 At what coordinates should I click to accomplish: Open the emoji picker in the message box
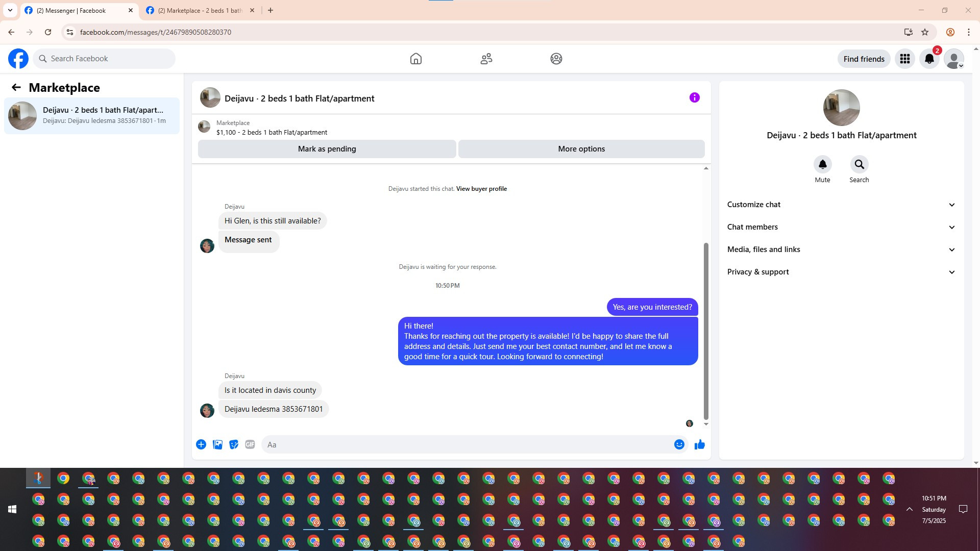(679, 444)
